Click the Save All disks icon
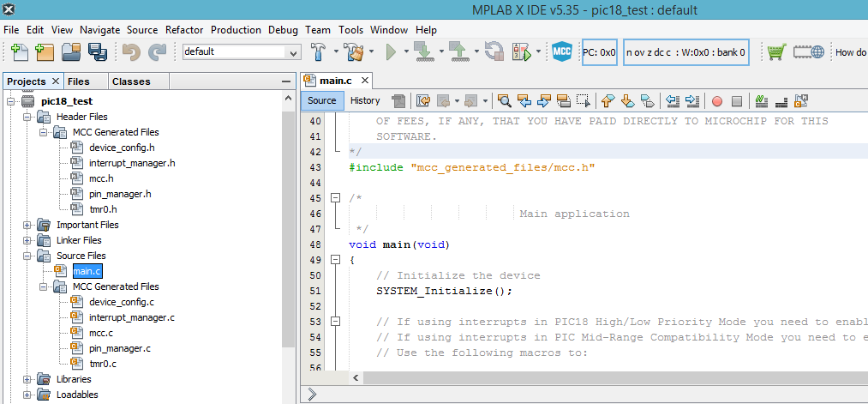The height and width of the screenshot is (404, 868). tap(98, 51)
